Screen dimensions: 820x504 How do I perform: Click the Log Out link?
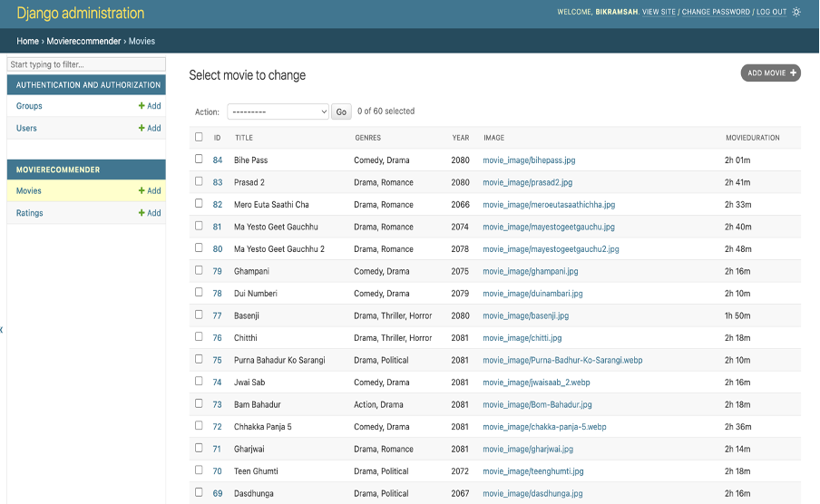[x=771, y=12]
